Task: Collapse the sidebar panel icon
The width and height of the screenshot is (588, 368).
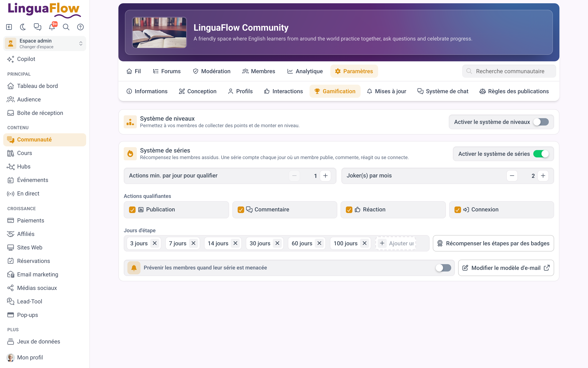Action: (x=9, y=27)
